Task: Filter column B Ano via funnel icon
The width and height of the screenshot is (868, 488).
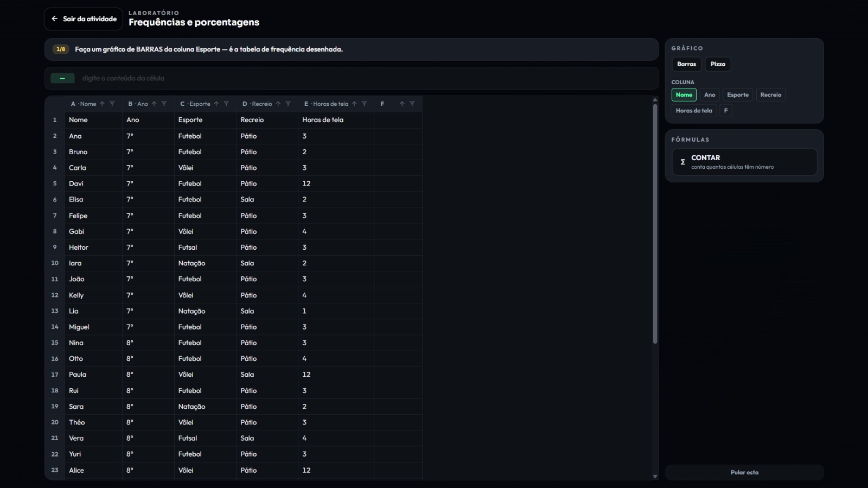Action: pos(164,104)
